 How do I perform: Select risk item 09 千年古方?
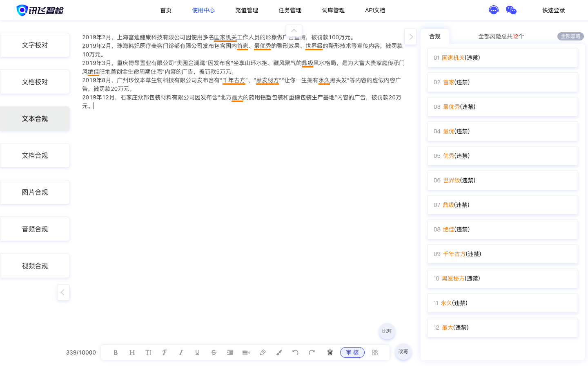503,254
